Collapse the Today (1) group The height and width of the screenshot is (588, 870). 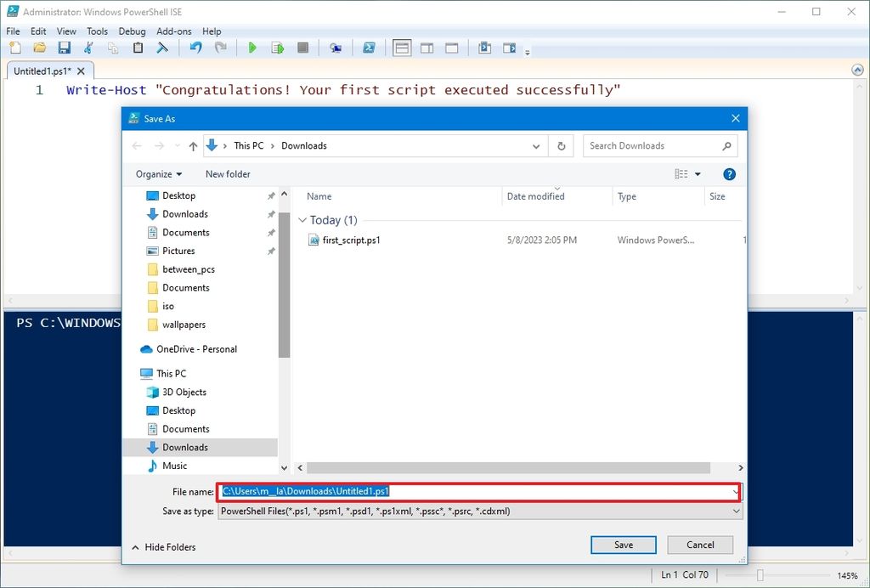coord(302,220)
